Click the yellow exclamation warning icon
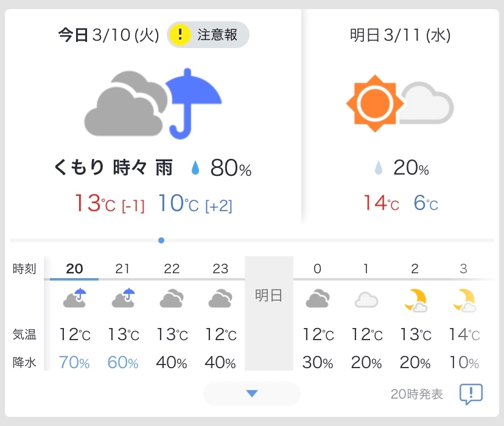Image resolution: width=504 pixels, height=426 pixels. click(180, 34)
